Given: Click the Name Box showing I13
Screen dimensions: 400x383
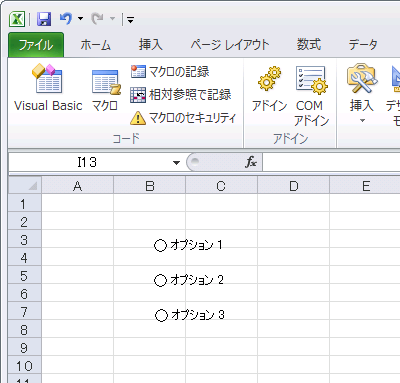Looking at the screenshot, I should pyautogui.click(x=87, y=162).
